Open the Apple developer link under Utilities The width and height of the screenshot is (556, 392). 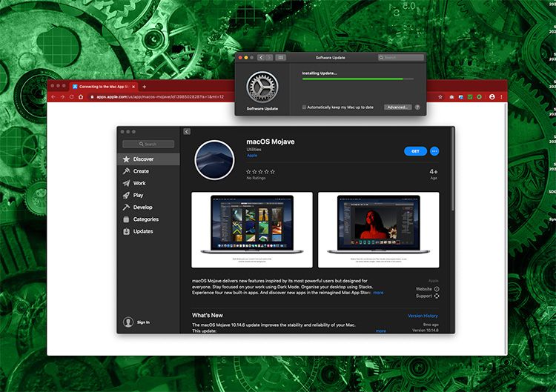coord(252,155)
